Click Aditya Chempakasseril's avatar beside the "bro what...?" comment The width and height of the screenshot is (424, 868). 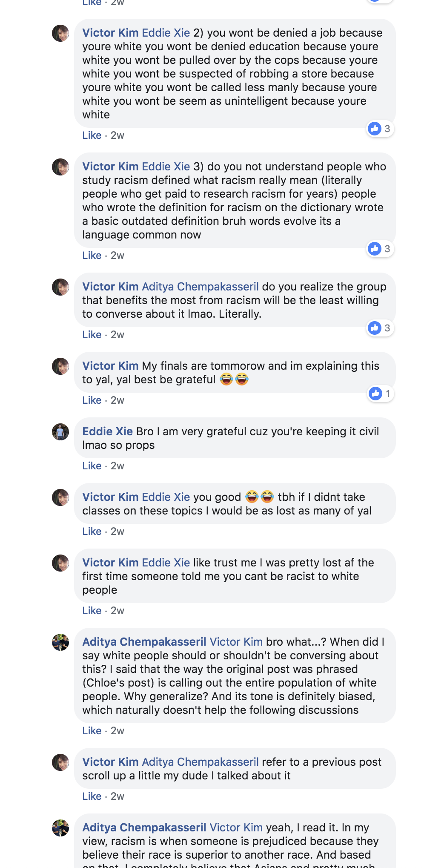[x=60, y=642]
